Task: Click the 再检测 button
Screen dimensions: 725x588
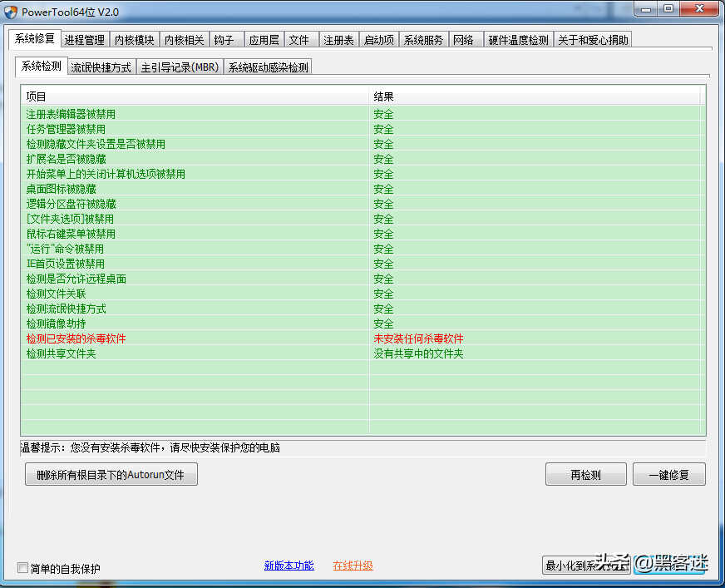Action: click(586, 474)
